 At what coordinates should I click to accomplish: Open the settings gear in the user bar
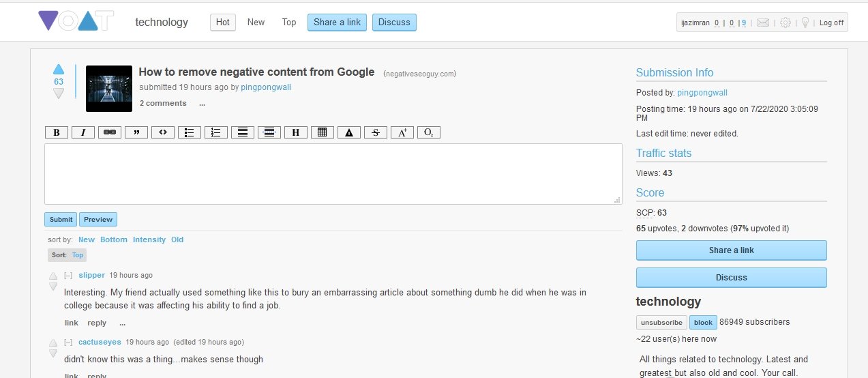click(x=785, y=23)
